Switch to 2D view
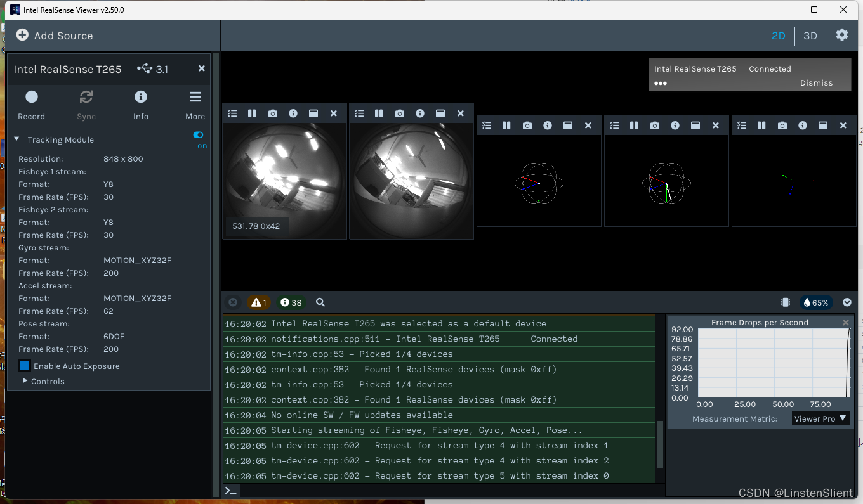Image resolution: width=863 pixels, height=504 pixels. [779, 36]
